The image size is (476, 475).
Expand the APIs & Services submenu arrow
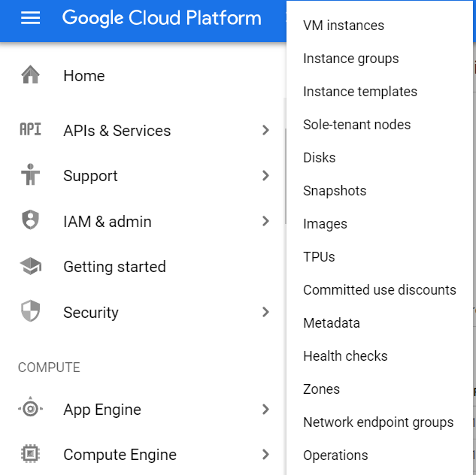(x=265, y=130)
